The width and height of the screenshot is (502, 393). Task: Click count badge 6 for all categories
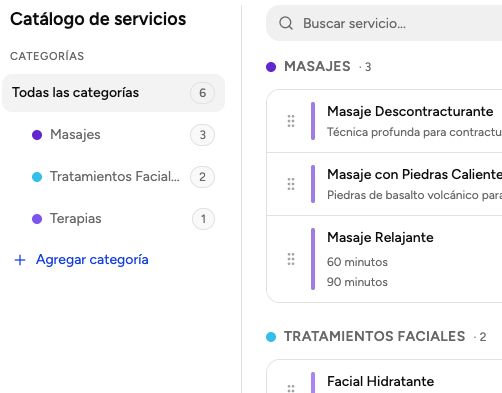pyautogui.click(x=202, y=93)
